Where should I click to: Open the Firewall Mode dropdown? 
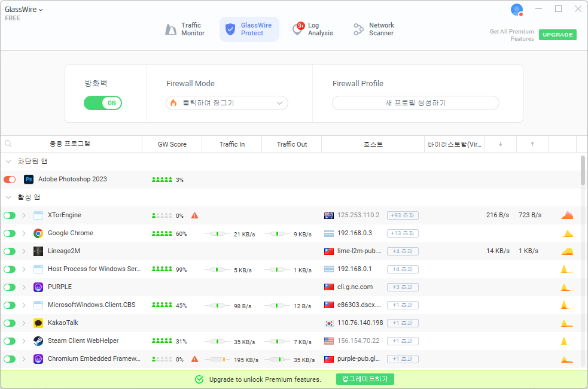[227, 103]
